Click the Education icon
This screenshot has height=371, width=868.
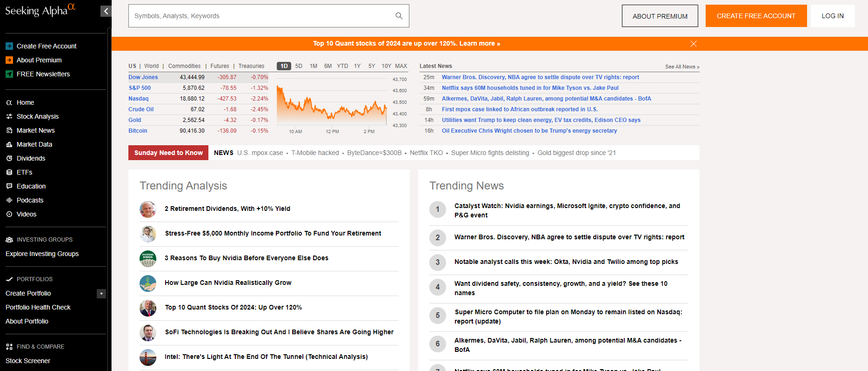point(9,186)
